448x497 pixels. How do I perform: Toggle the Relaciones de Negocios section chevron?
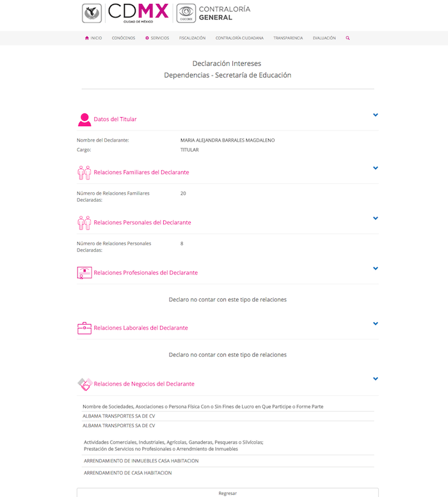point(376,379)
